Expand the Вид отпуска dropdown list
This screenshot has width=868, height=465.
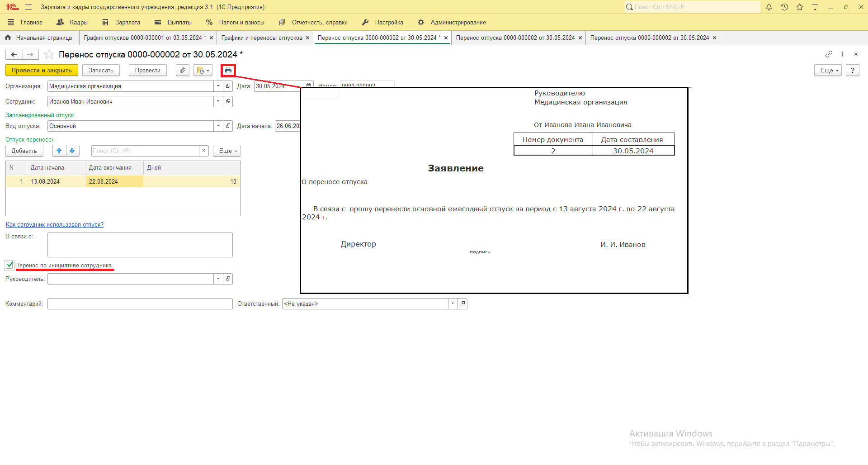coord(218,126)
